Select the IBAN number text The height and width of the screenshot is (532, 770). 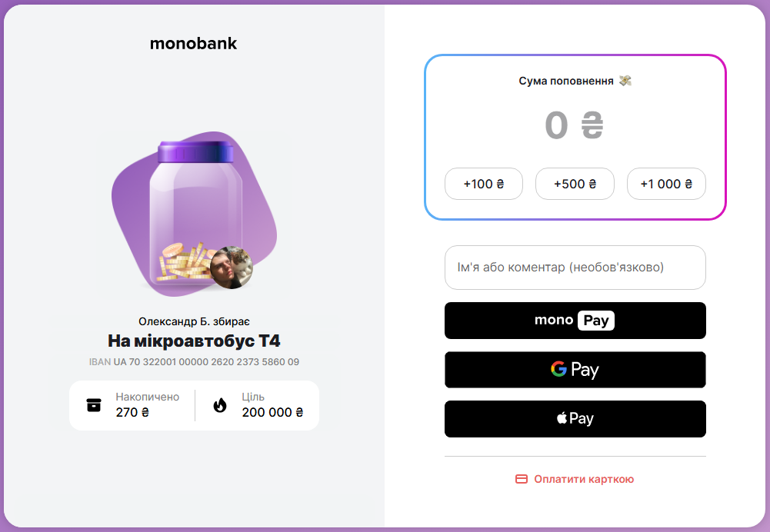193,361
